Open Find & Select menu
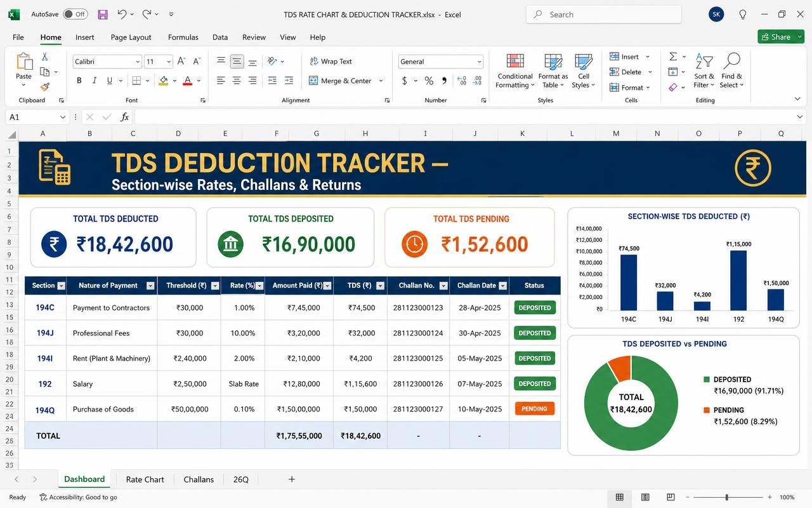Screen dimensions: 812x508 pos(731,71)
